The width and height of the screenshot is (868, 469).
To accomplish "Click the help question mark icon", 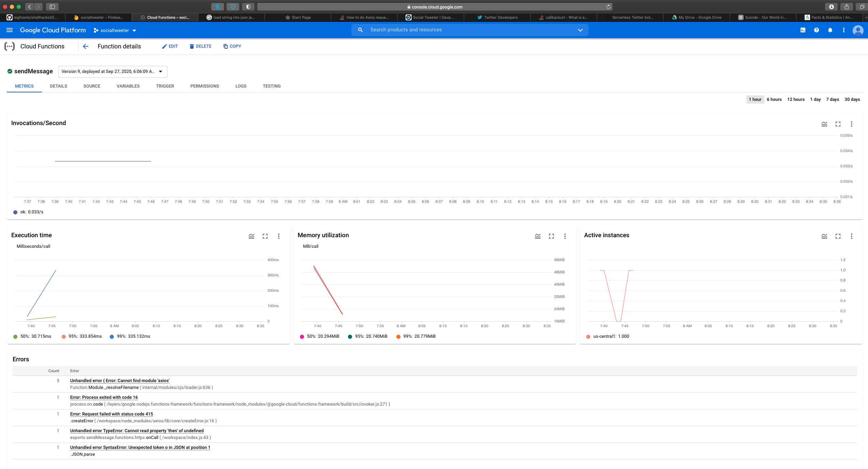I will 817,30.
